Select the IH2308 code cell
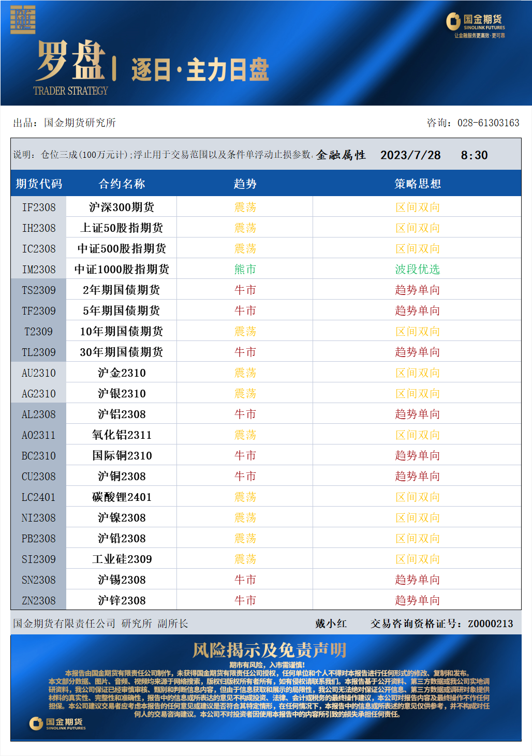The height and width of the screenshot is (756, 532). pyautogui.click(x=39, y=228)
